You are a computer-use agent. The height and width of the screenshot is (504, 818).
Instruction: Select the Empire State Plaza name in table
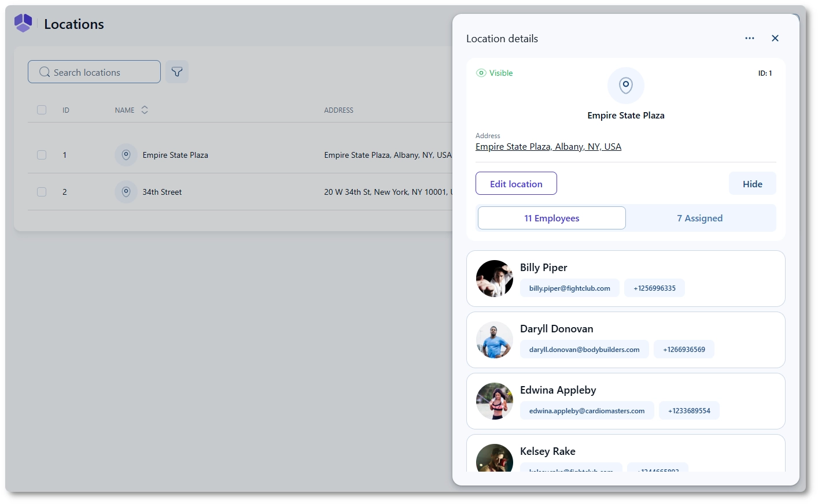click(175, 155)
